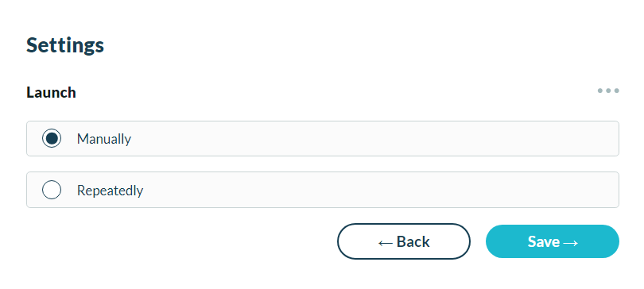Click the Repeatedly label text
This screenshot has width=644, height=289.
(x=110, y=191)
